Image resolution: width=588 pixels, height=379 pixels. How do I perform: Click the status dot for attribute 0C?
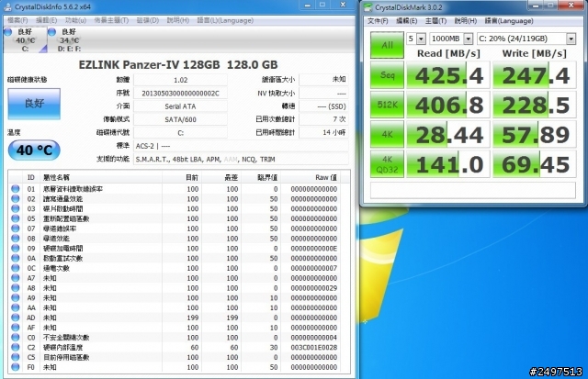point(16,268)
